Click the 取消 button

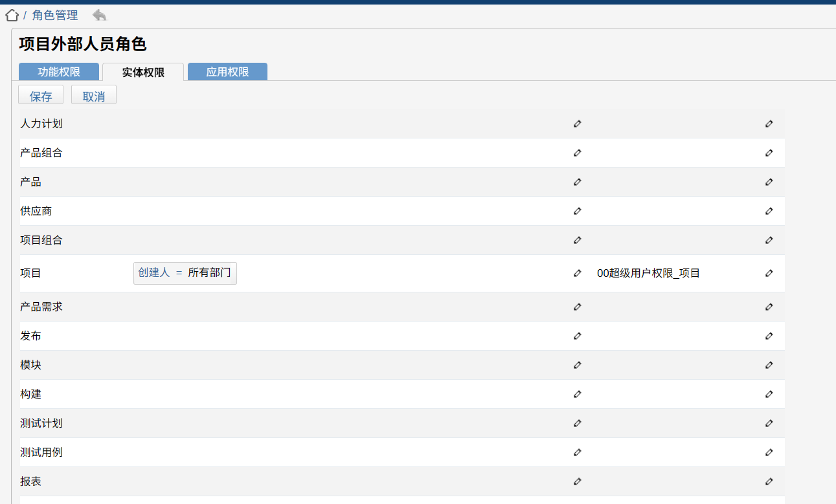[x=94, y=95]
